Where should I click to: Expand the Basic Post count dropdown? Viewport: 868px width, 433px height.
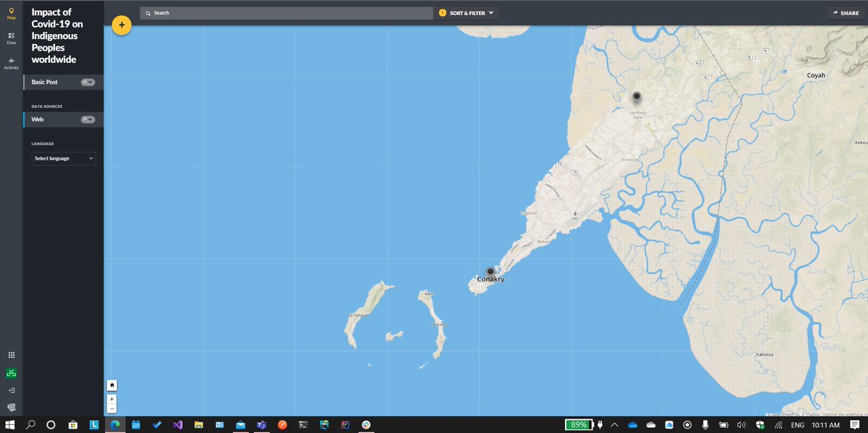click(88, 82)
